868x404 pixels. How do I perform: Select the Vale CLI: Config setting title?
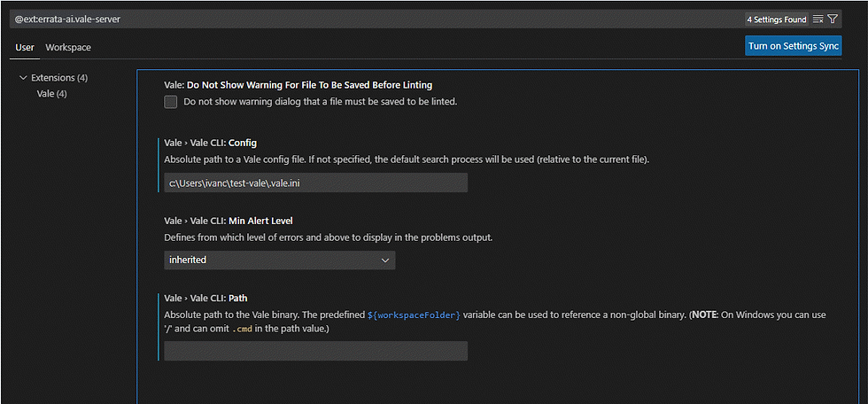pyautogui.click(x=211, y=143)
